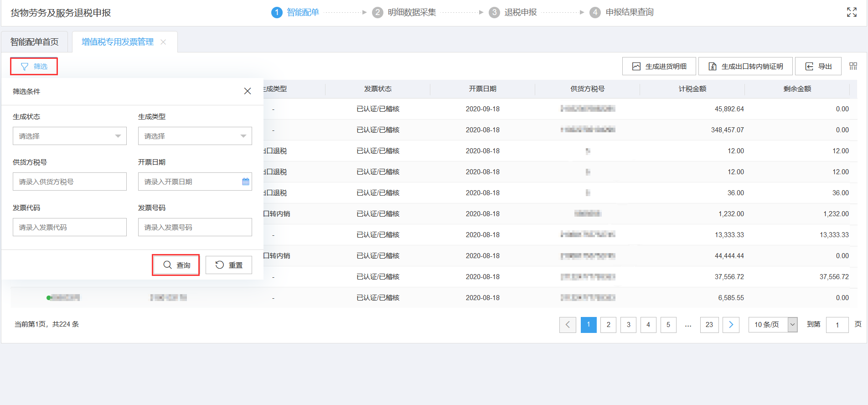Click 生成进货明细 button

click(659, 67)
